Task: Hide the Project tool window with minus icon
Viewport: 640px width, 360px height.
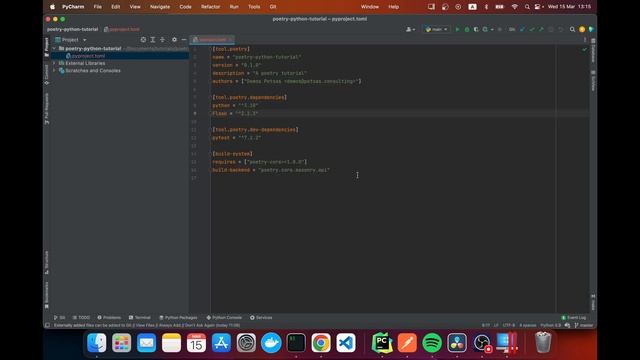Action: [184, 40]
